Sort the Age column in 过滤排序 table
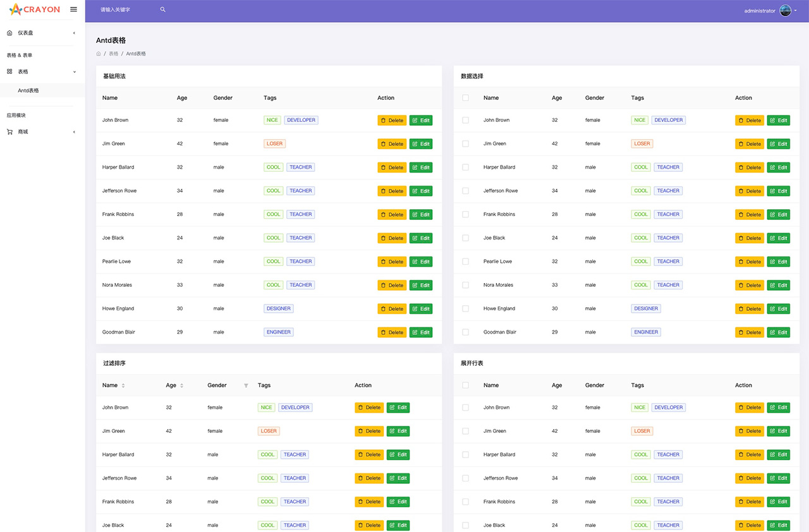This screenshot has width=809, height=532. coord(181,385)
